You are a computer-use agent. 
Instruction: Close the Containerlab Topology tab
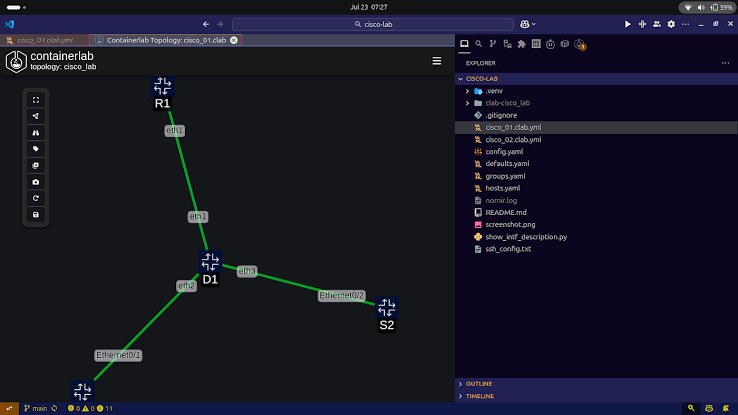click(x=234, y=40)
